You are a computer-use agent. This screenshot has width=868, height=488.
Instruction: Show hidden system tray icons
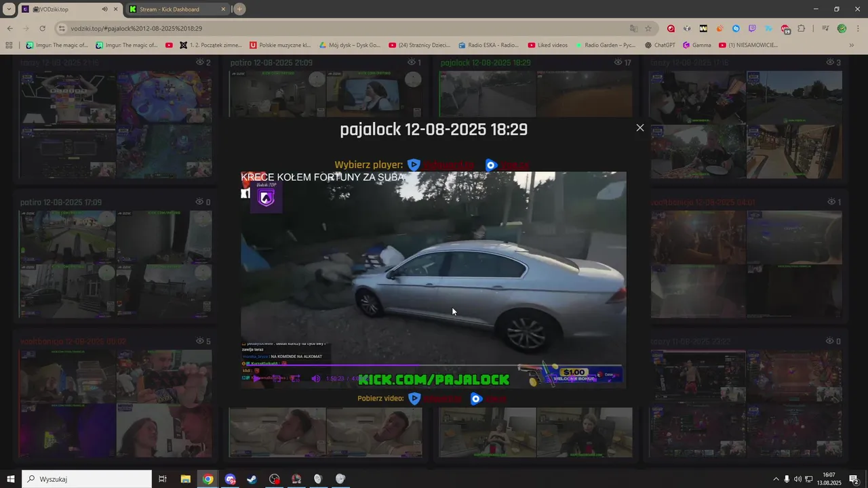(x=776, y=479)
